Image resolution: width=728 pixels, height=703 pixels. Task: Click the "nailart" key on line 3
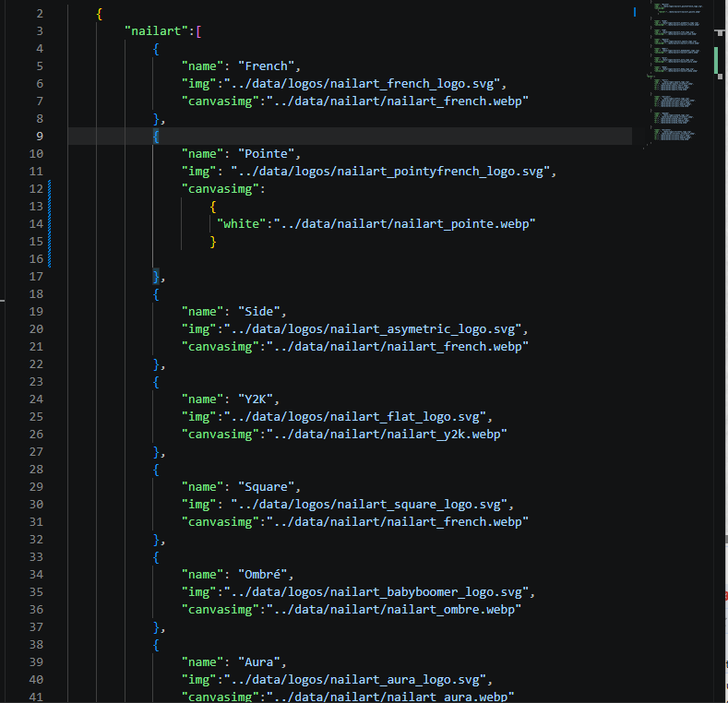click(156, 31)
